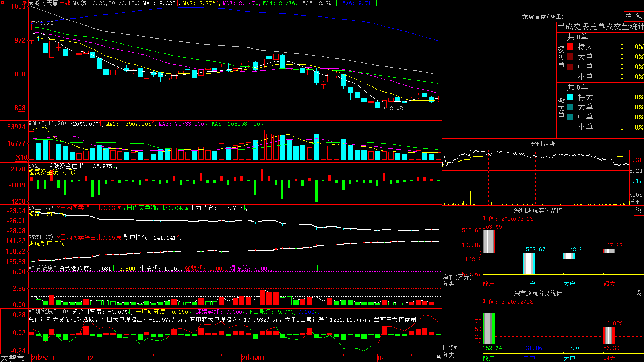The height and width of the screenshot is (362, 644).
Task: Select 爆发线: 6.000 parameter
Action: pos(250,269)
